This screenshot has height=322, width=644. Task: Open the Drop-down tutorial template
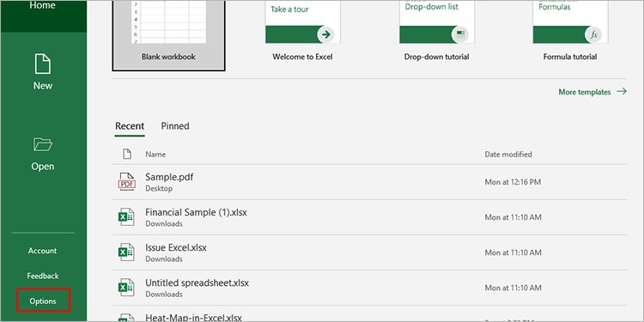436,21
